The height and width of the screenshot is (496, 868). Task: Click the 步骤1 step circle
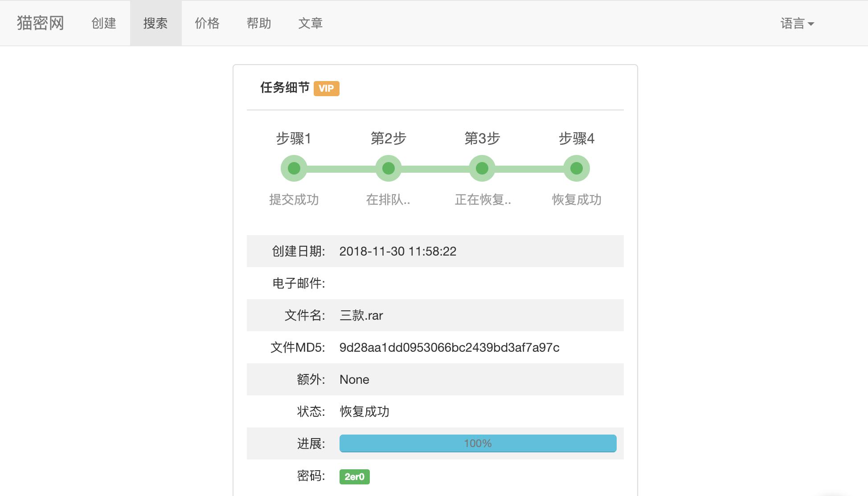(293, 168)
